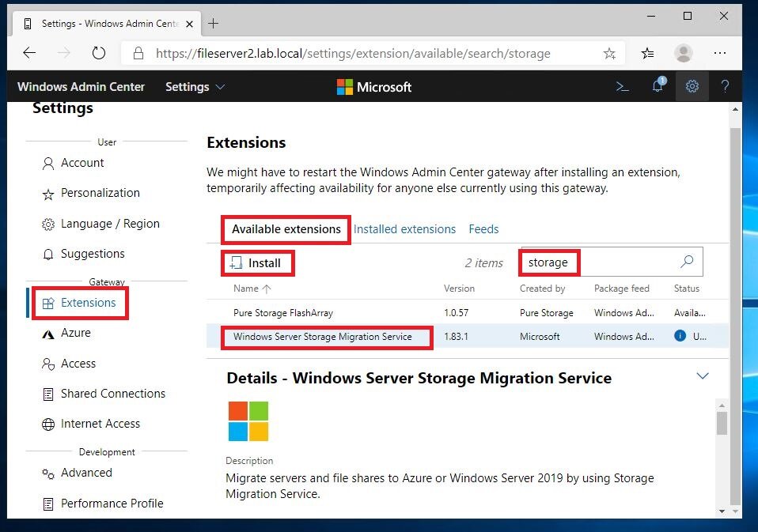This screenshot has width=758, height=532.
Task: Click the browser Forward arrow
Action: [63, 53]
